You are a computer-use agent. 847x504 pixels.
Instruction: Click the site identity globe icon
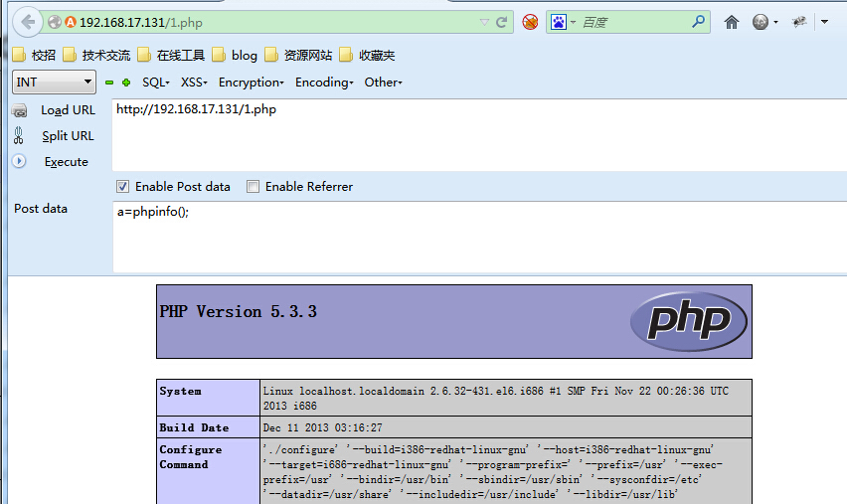tap(55, 22)
